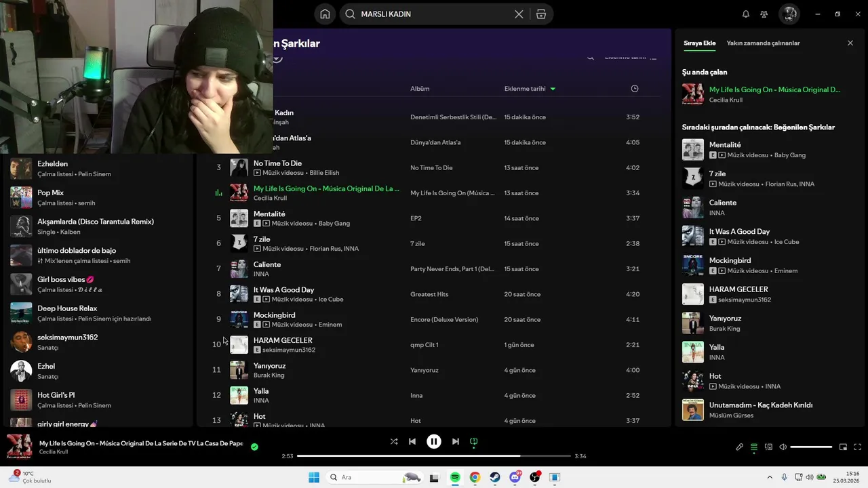Adjust the volume slider
The height and width of the screenshot is (488, 868).
click(x=811, y=447)
